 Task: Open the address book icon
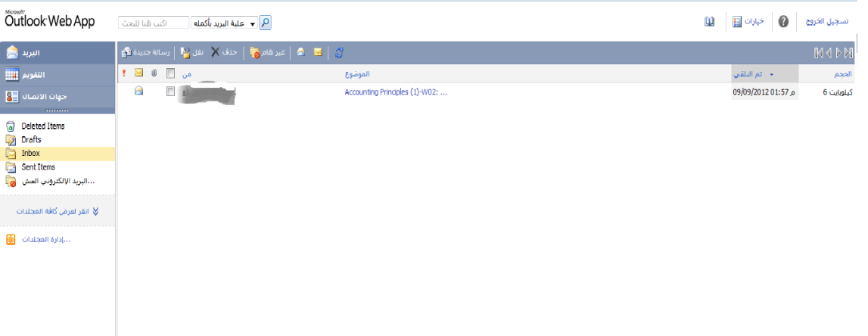[709, 22]
